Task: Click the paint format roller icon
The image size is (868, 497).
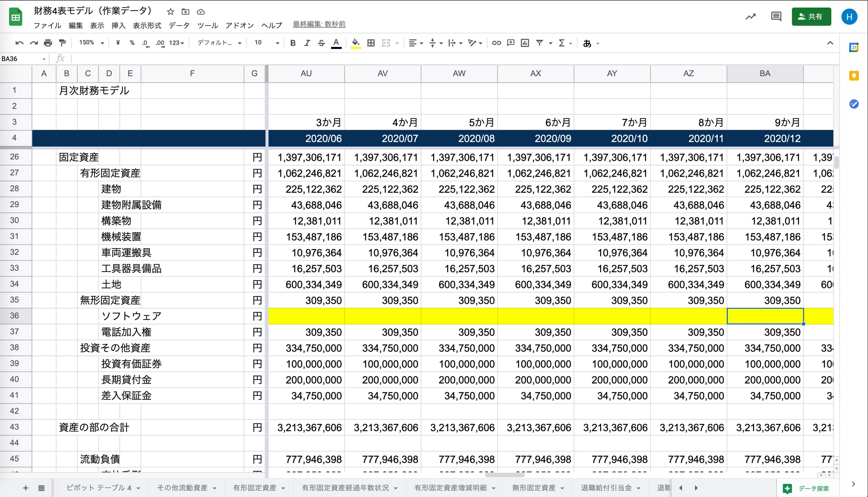Action: click(62, 43)
